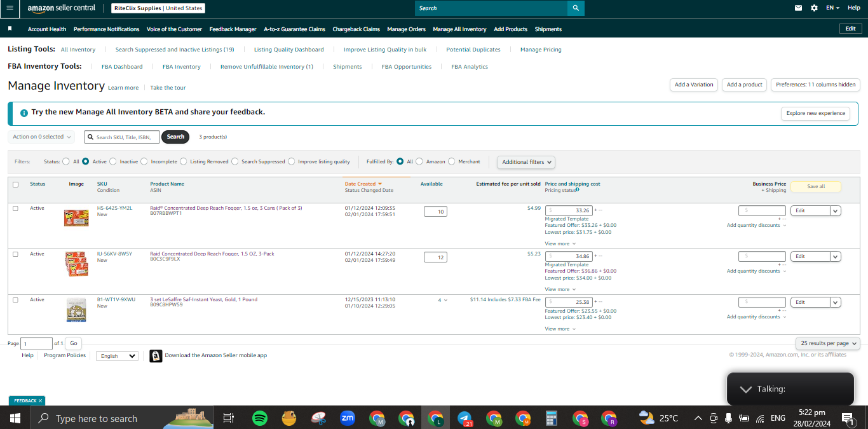Click the price field showing 34.86
Image resolution: width=868 pixels, height=429 pixels.
(569, 257)
